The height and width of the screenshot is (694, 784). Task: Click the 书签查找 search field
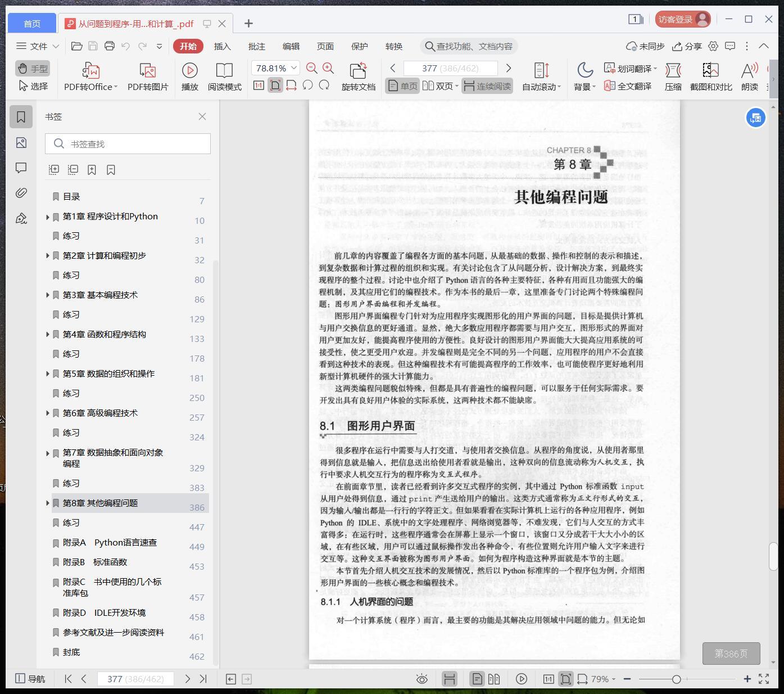point(128,144)
